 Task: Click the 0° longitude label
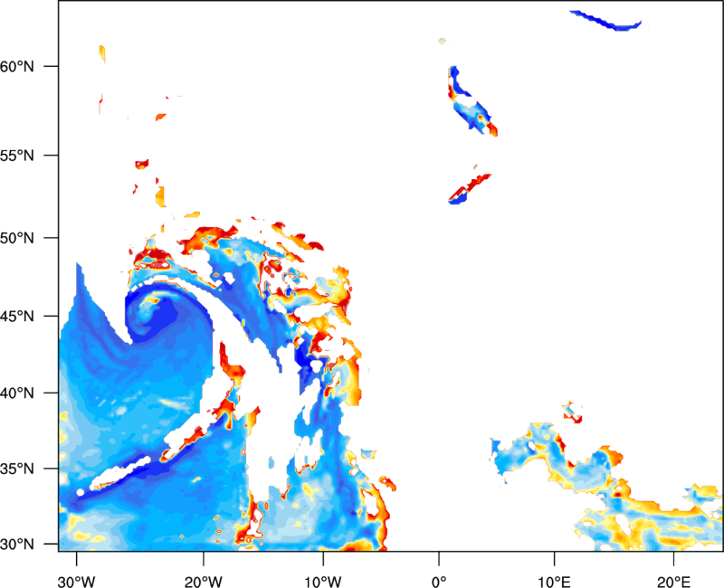(439, 582)
